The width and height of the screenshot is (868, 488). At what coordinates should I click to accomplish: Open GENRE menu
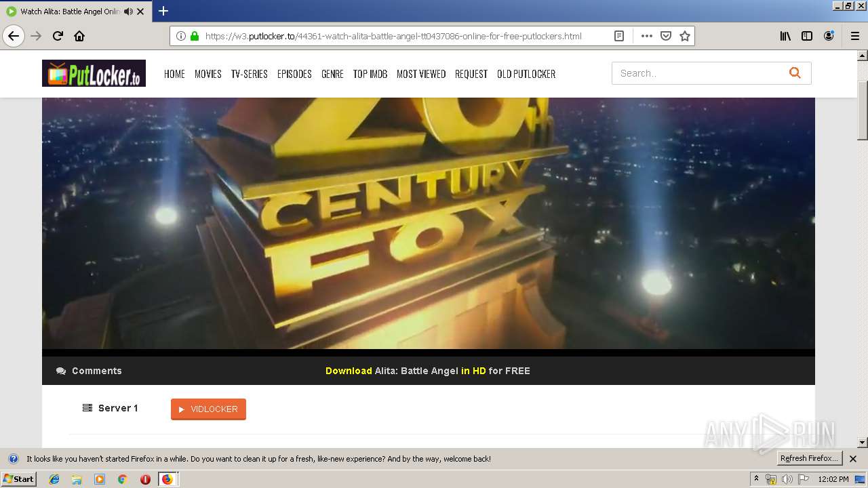tap(332, 74)
